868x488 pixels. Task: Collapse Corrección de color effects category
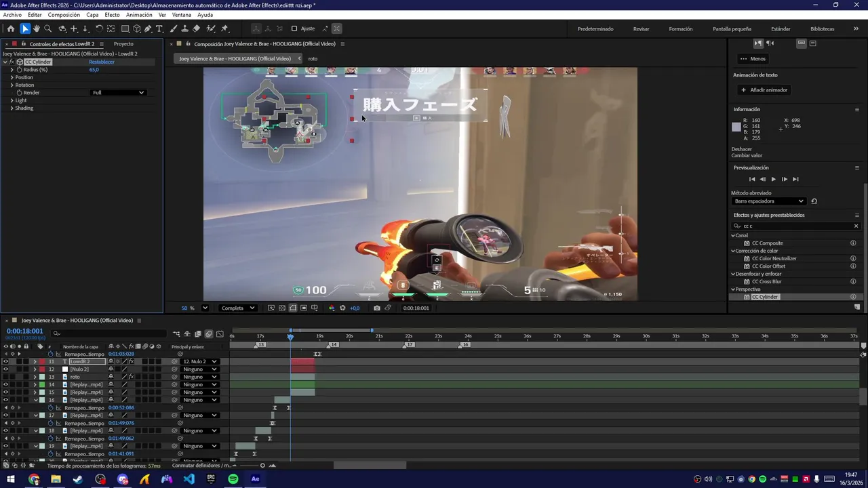point(733,251)
